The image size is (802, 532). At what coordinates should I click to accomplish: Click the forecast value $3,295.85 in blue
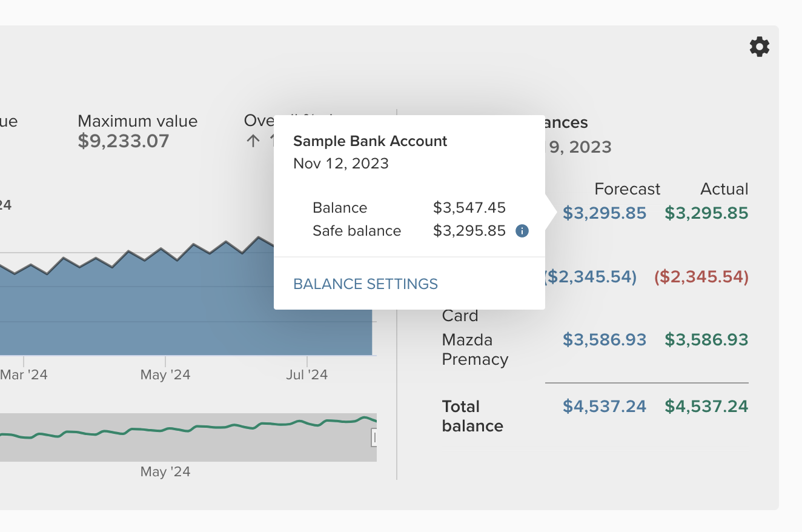pos(605,213)
